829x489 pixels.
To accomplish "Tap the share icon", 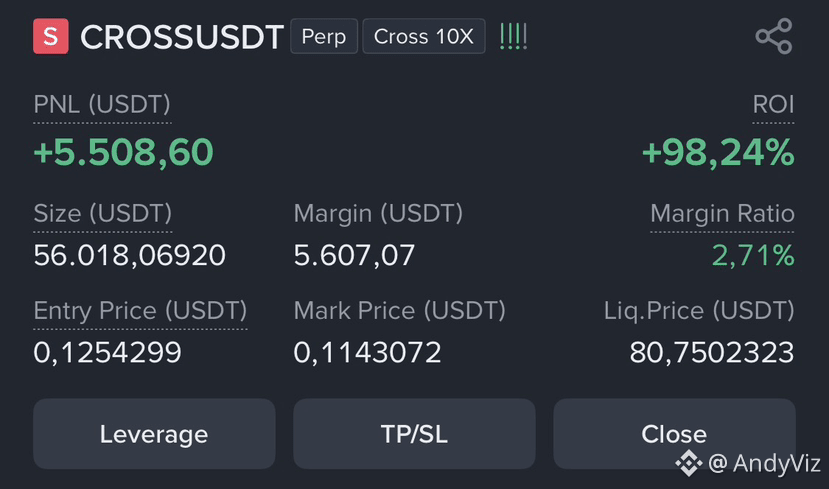I will click(x=774, y=36).
